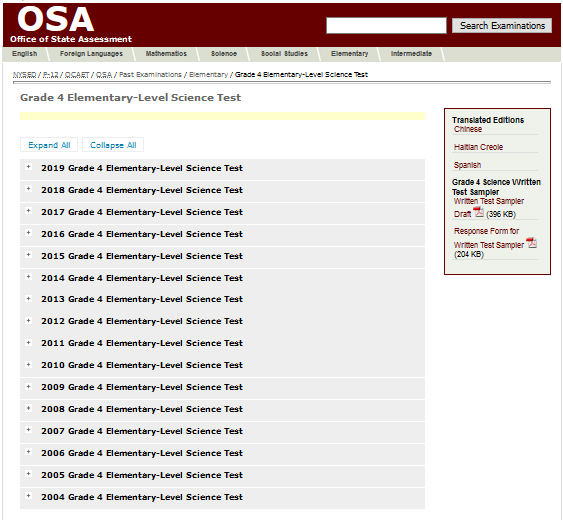This screenshot has height=520, width=563.
Task: Open the Response Form PDF icon
Action: [x=531, y=243]
